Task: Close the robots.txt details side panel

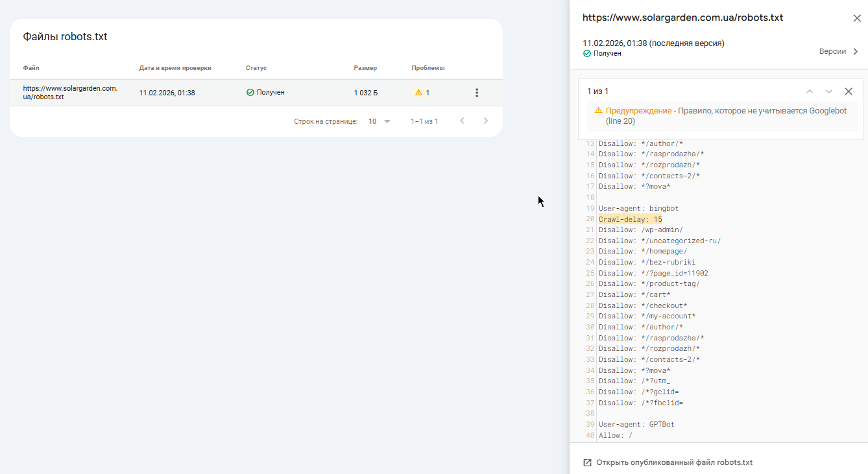Action: (857, 18)
